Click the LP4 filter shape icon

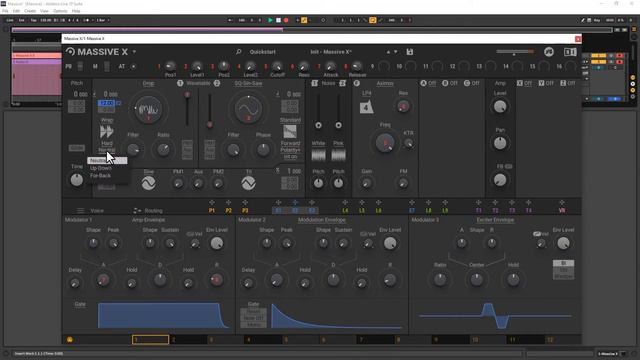coord(366,107)
